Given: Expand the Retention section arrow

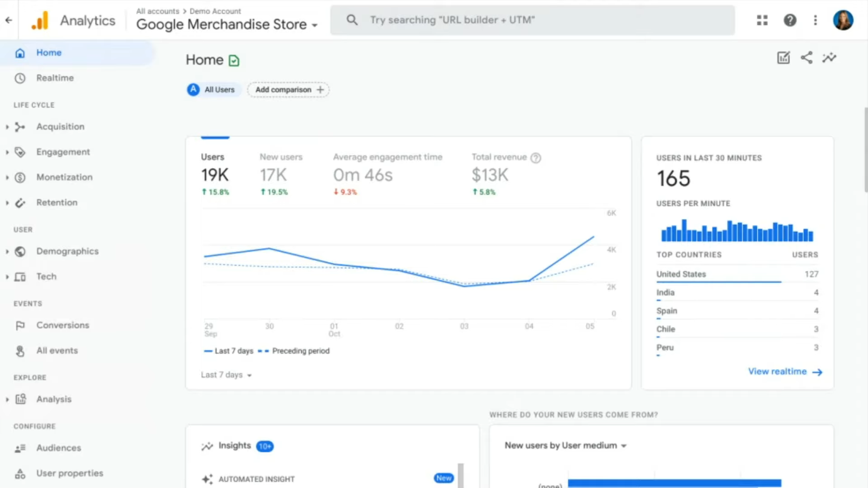Looking at the screenshot, I should [x=7, y=203].
